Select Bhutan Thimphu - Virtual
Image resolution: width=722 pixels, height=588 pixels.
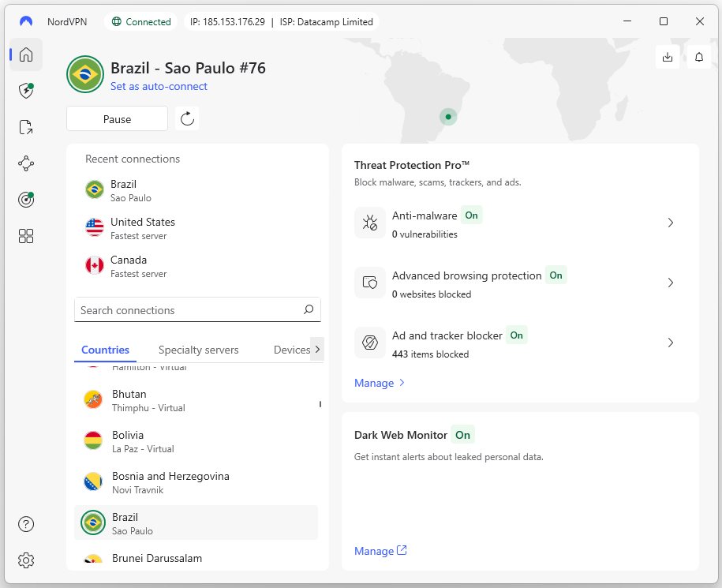pyautogui.click(x=196, y=400)
